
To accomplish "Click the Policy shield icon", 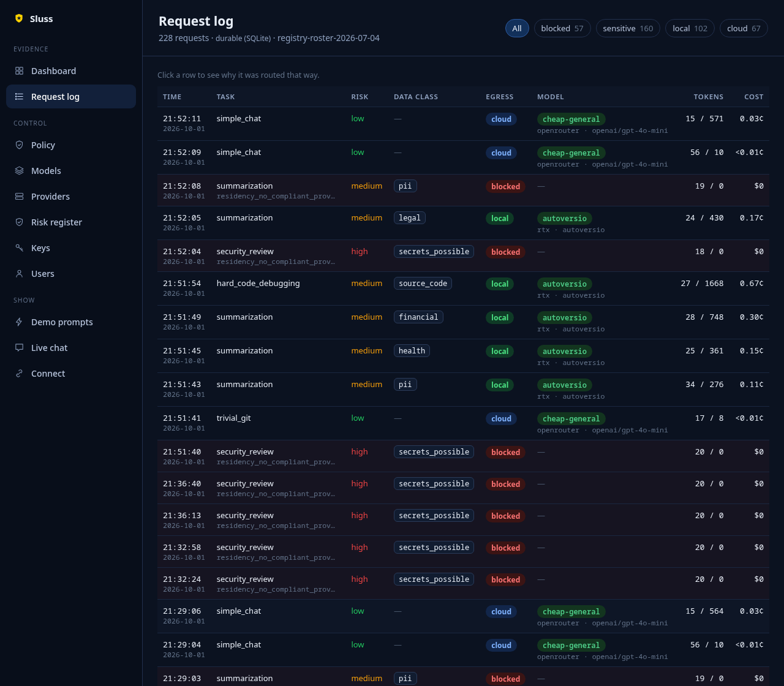I will pos(19,145).
